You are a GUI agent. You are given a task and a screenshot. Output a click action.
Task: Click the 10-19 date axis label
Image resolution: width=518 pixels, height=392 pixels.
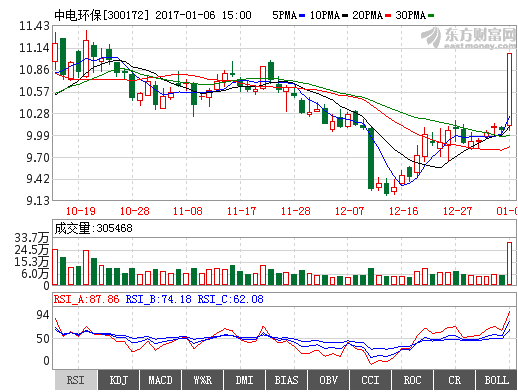click(x=81, y=211)
